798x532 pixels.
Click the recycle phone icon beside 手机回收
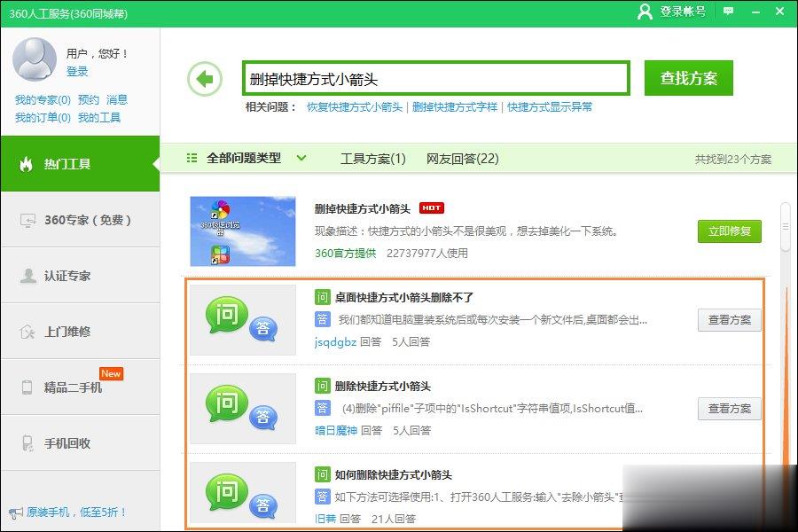coord(27,443)
